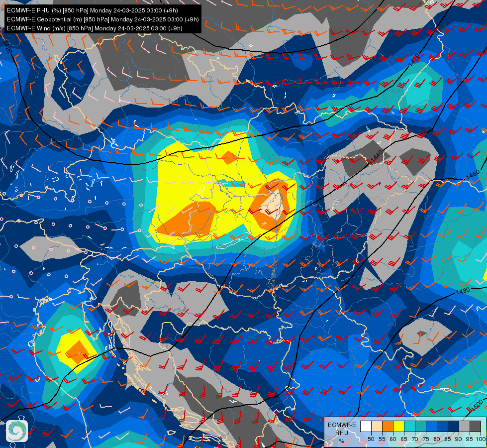The width and height of the screenshot is (487, 448).
Task: Click the legend tick value 65
Action: tap(404, 439)
